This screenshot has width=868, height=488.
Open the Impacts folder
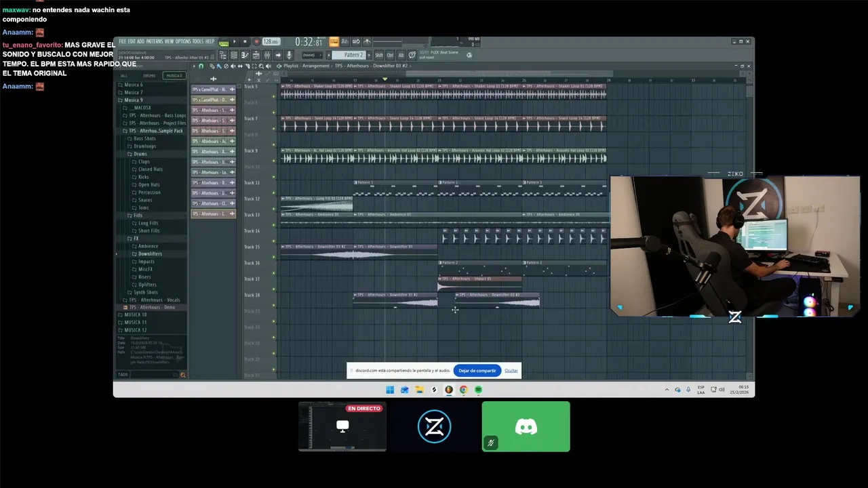(x=146, y=262)
